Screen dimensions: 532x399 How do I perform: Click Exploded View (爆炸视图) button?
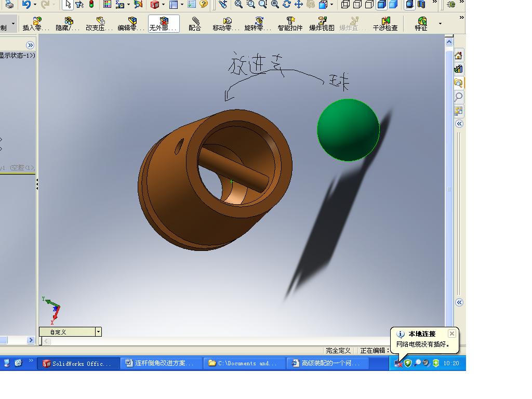[322, 24]
